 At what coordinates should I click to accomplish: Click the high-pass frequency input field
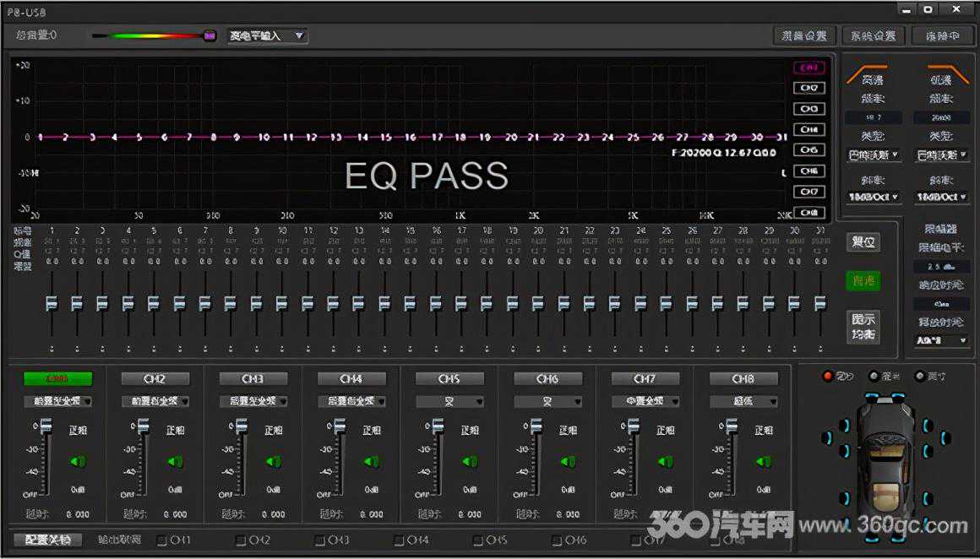[873, 117]
